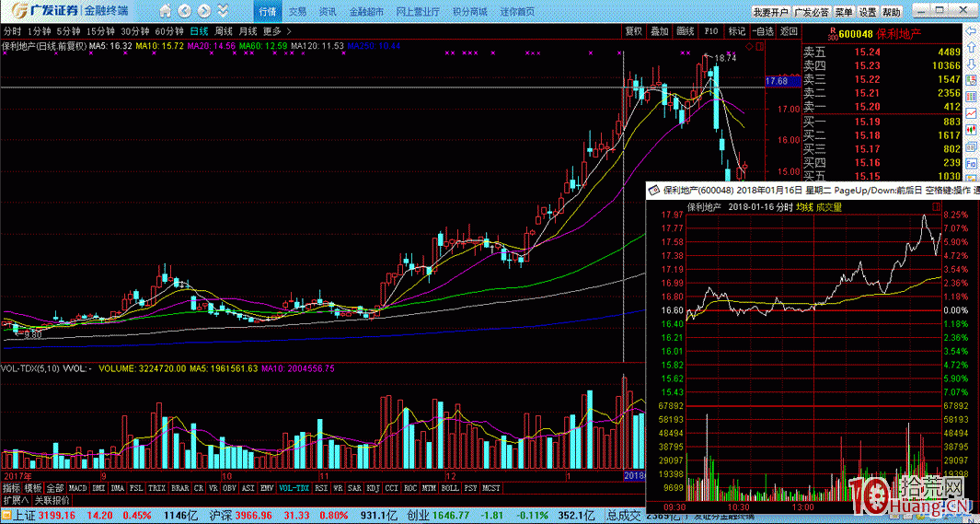Select the 分时 period
Viewport: 980px width, 524px height.
pos(13,31)
